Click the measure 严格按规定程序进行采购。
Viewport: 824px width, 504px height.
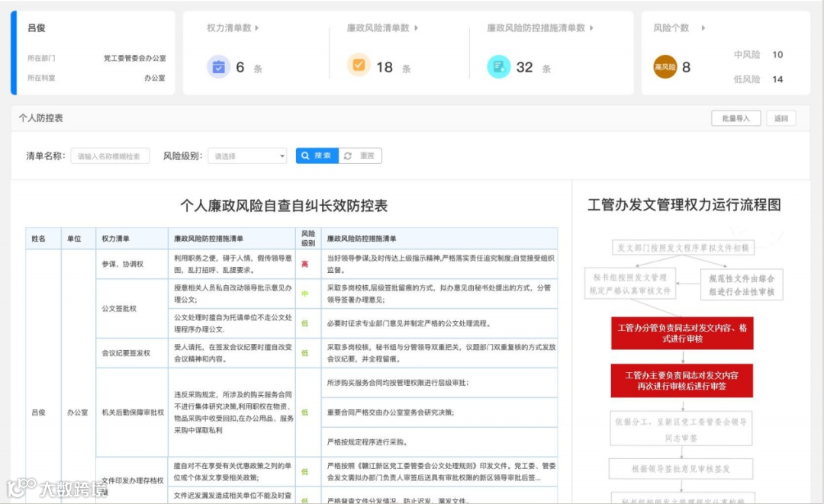coord(368,442)
